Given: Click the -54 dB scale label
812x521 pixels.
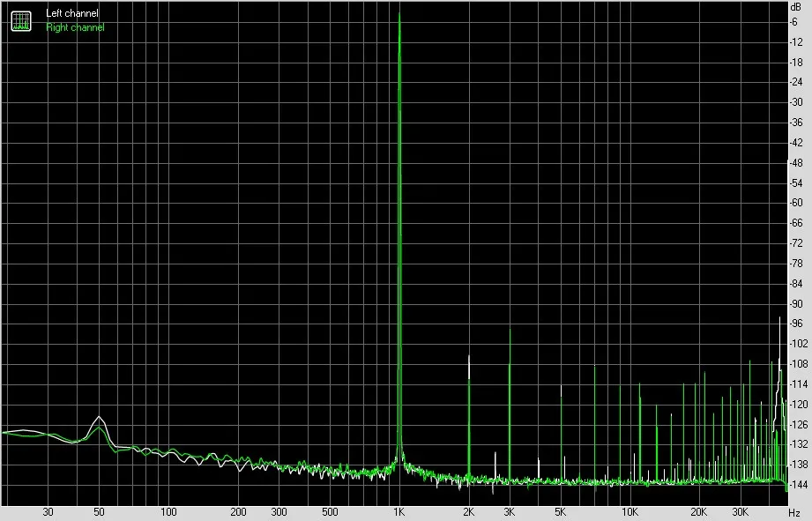Looking at the screenshot, I should 796,182.
